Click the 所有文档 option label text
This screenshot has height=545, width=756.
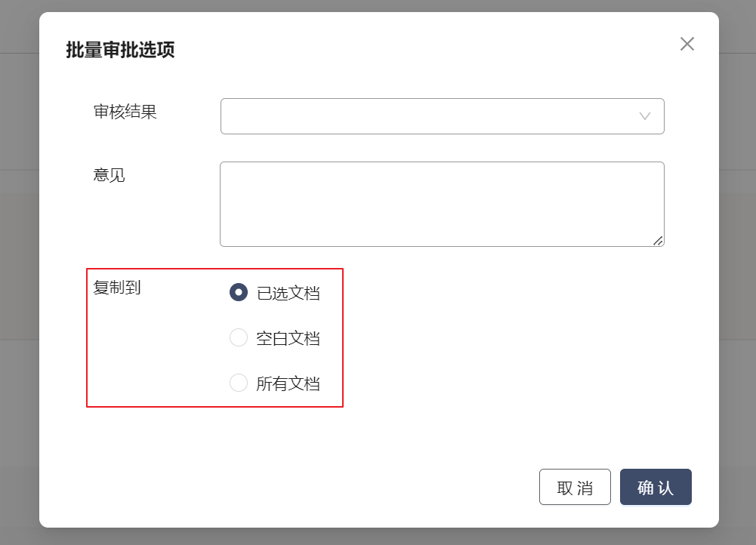[x=289, y=383]
